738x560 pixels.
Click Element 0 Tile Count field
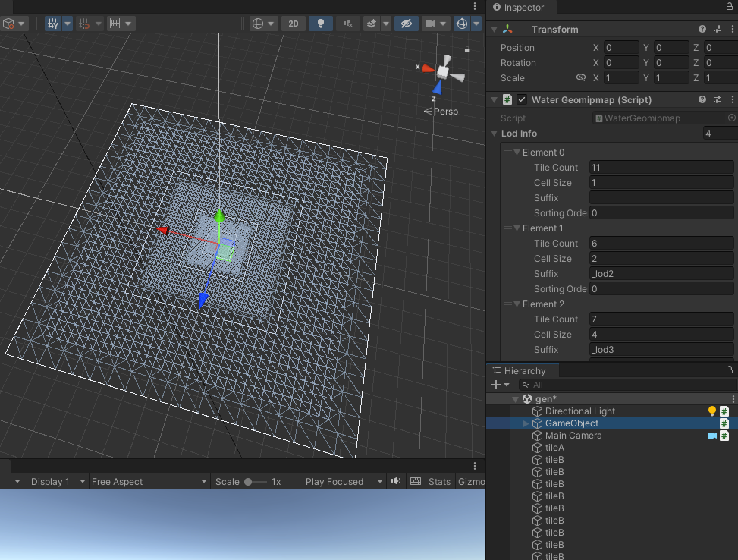(x=661, y=168)
